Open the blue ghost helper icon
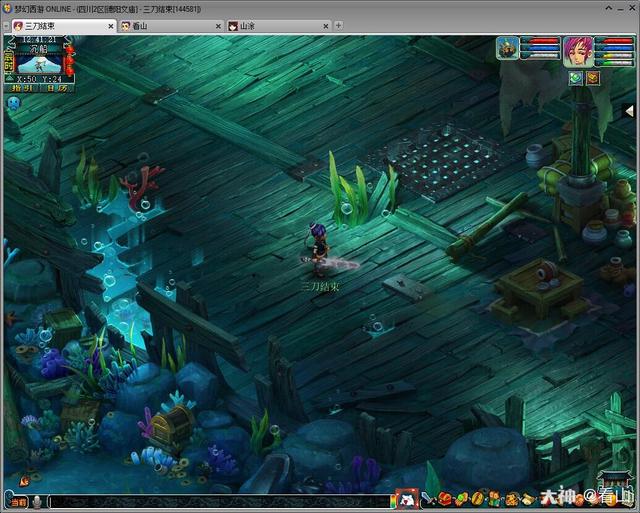Image resolution: width=640 pixels, height=513 pixels. pos(13,103)
